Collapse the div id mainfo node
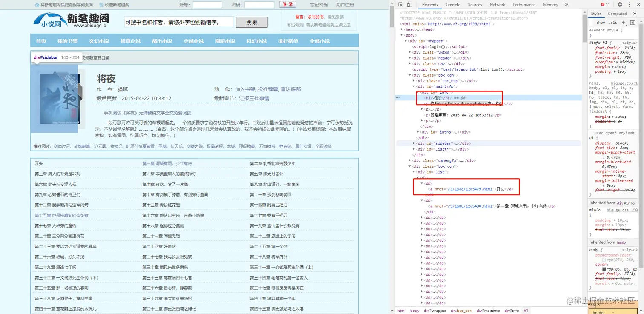The image size is (644, 314). pyautogui.click(x=414, y=86)
